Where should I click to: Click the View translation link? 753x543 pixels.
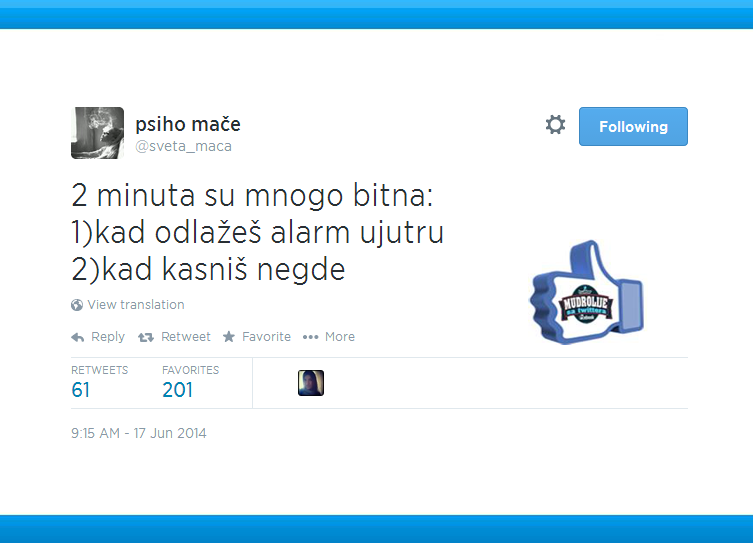136,304
